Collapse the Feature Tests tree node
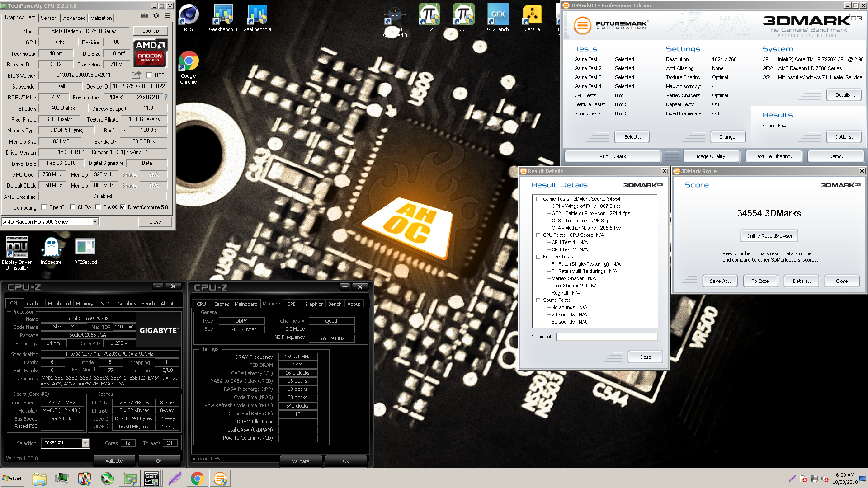Screen dimensions: 868x488 (x=538, y=257)
